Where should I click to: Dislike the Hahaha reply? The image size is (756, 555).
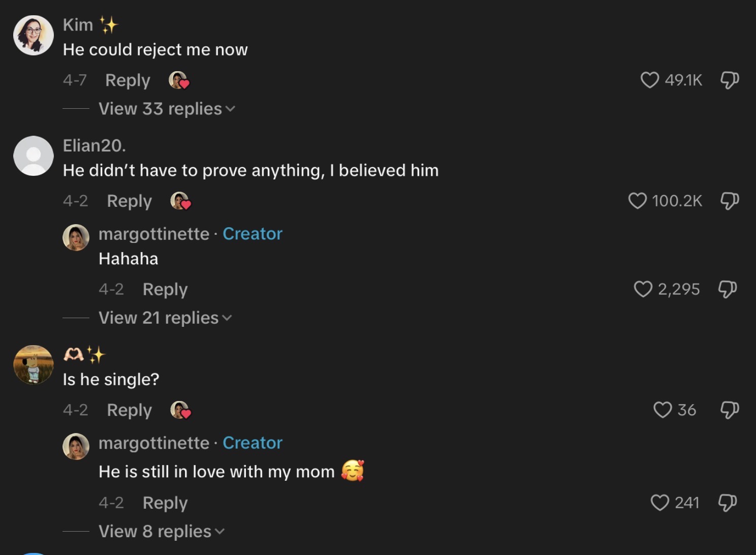(x=728, y=289)
